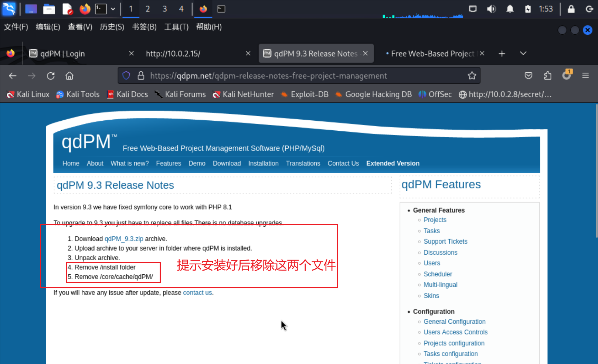Lock the screen with the padlock icon
This screenshot has width=598, height=364.
point(571,9)
